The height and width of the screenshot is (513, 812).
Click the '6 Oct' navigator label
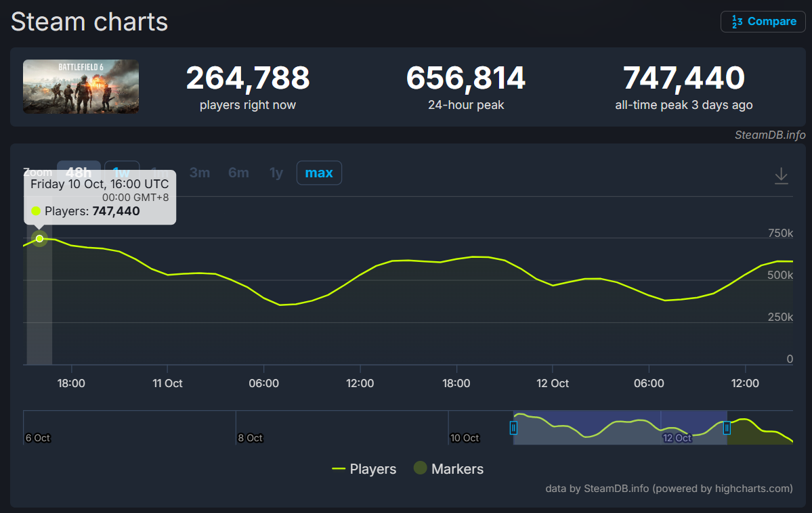[38, 438]
